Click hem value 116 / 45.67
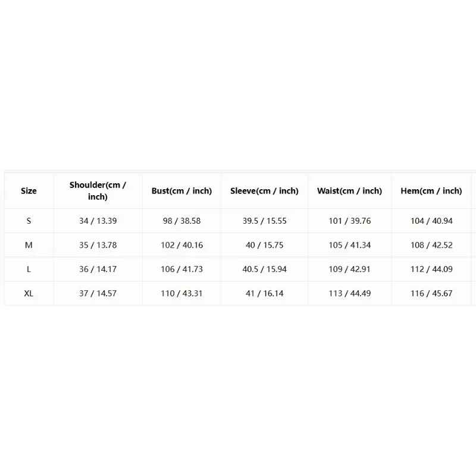 point(431,293)
